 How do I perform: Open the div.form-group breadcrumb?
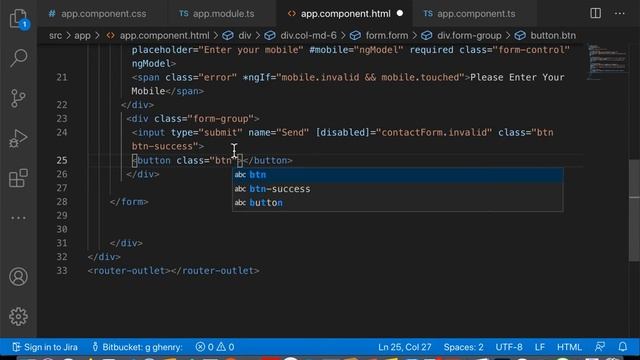[462, 36]
